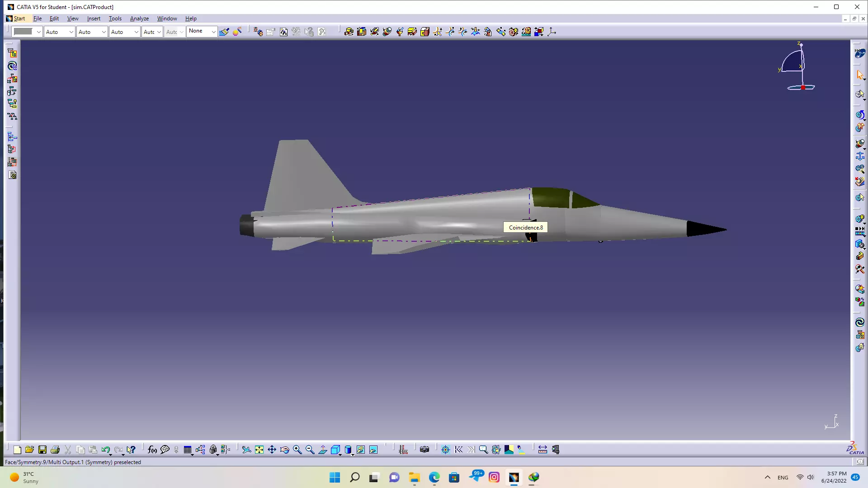Select the Pan view tool
Viewport: 868px width, 488px height.
pos(272,450)
